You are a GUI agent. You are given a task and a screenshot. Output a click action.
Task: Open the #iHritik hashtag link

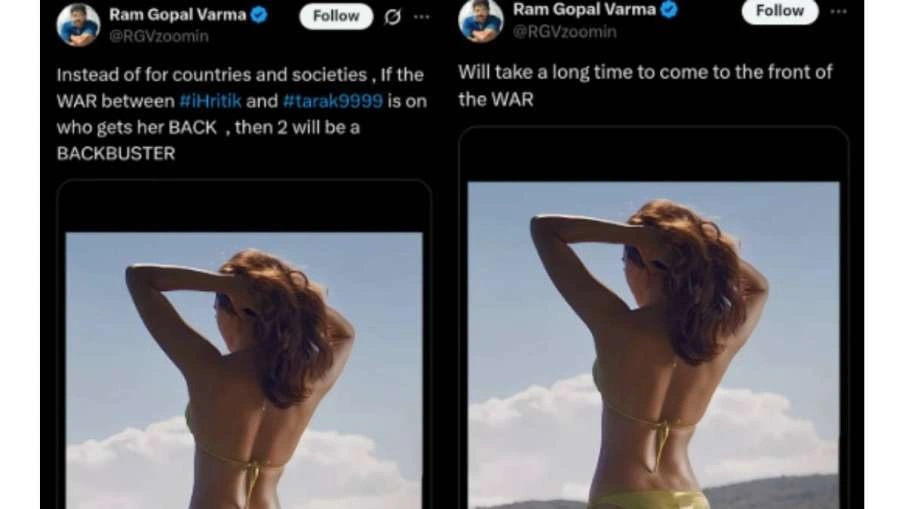(x=211, y=101)
